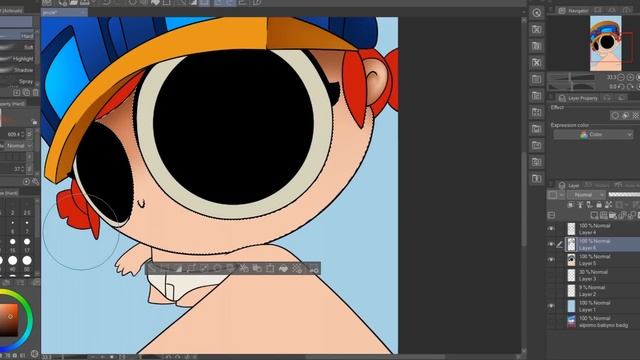The image size is (640, 360).
Task: Choose brush size preset 50
Action: tap(27, 263)
